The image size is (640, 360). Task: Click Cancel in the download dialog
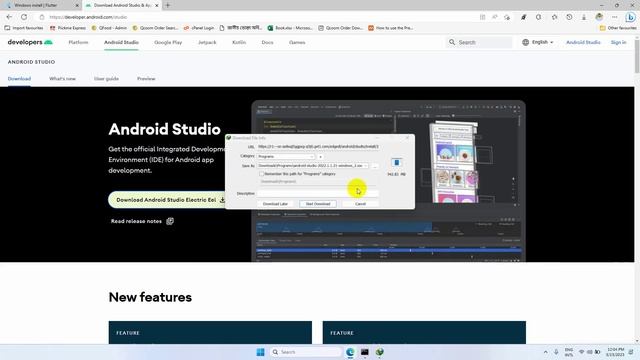(x=360, y=204)
